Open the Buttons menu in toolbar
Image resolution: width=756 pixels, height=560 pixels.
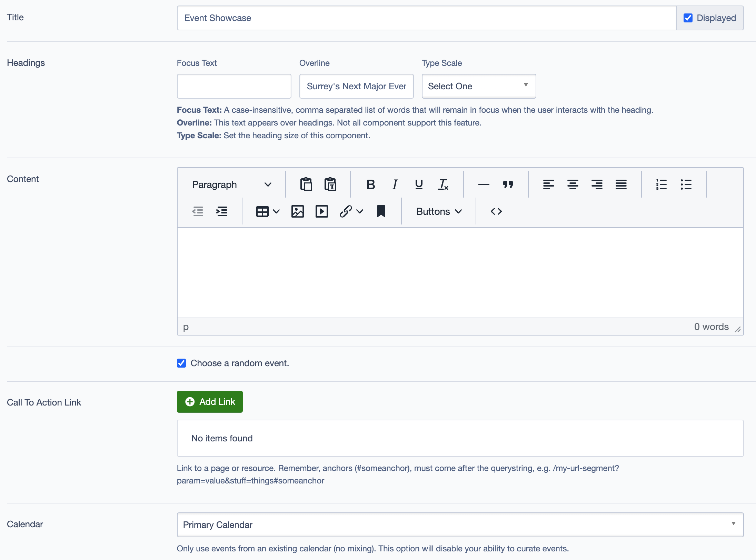click(x=439, y=211)
